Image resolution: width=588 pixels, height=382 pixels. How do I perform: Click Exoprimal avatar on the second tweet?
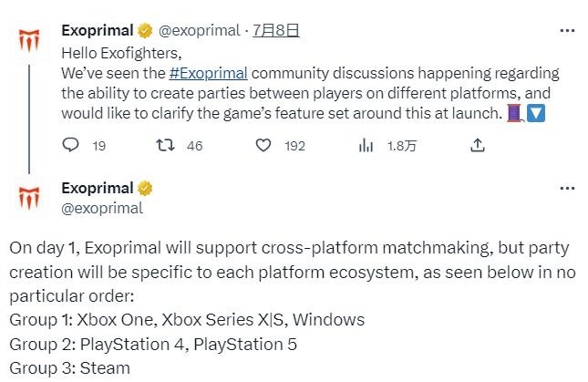pyautogui.click(x=29, y=198)
